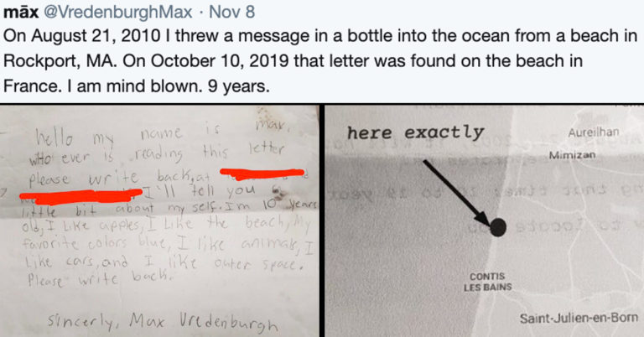Select the Aureilhan label on the map

(x=593, y=132)
